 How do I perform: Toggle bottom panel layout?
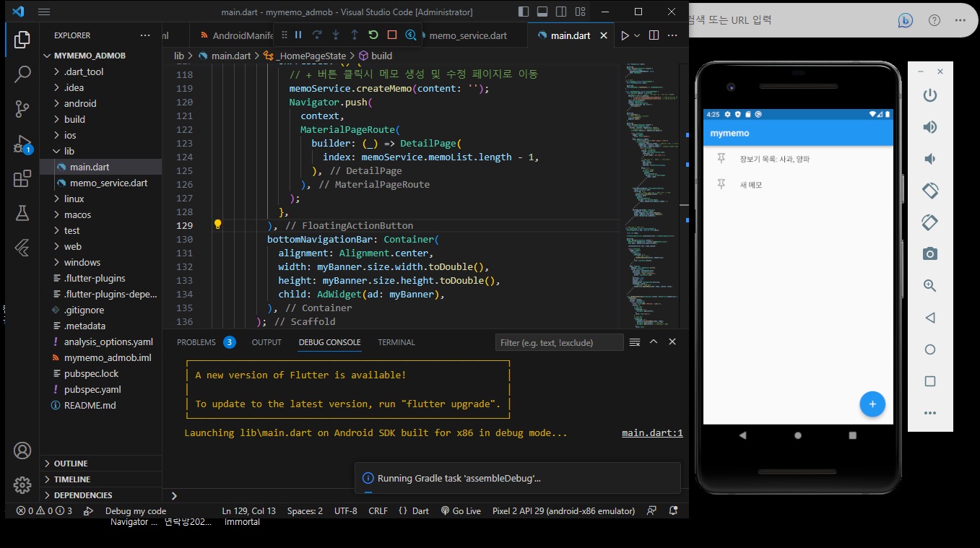(542, 12)
